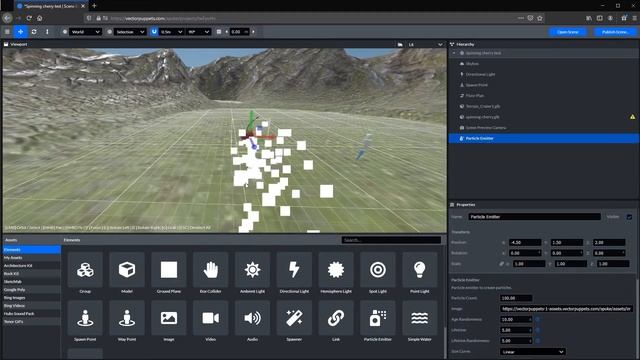Viewport: 640px width, 360px height.
Task: Click the Lifetime info icon
Action: pos(538,330)
